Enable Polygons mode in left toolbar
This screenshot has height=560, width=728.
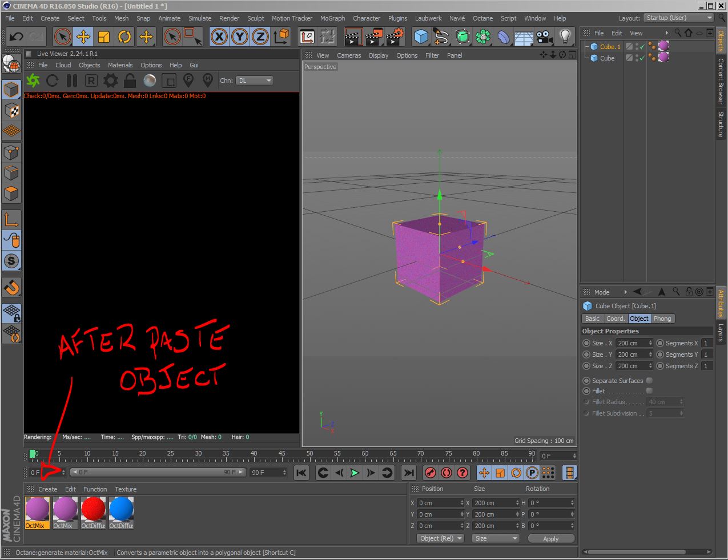(x=11, y=194)
